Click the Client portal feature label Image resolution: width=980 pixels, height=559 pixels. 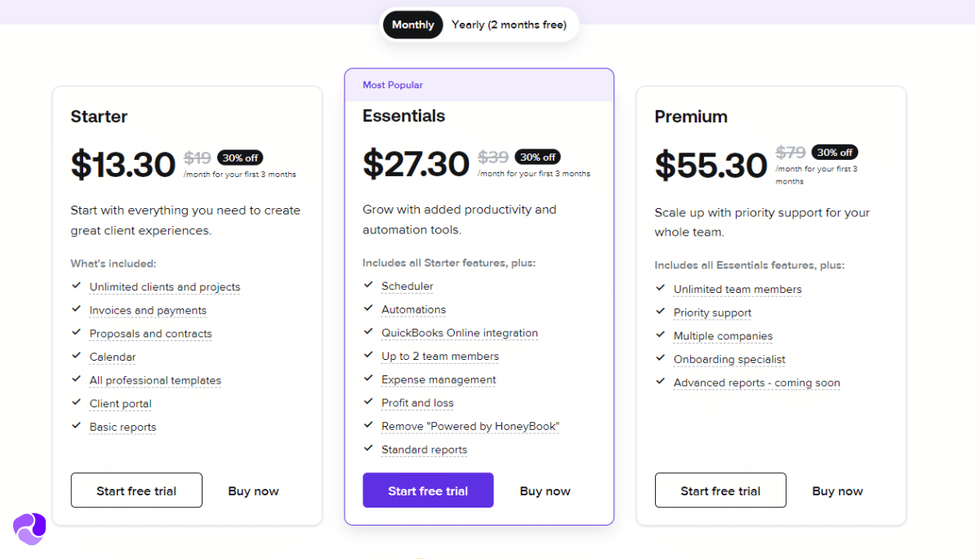click(121, 404)
